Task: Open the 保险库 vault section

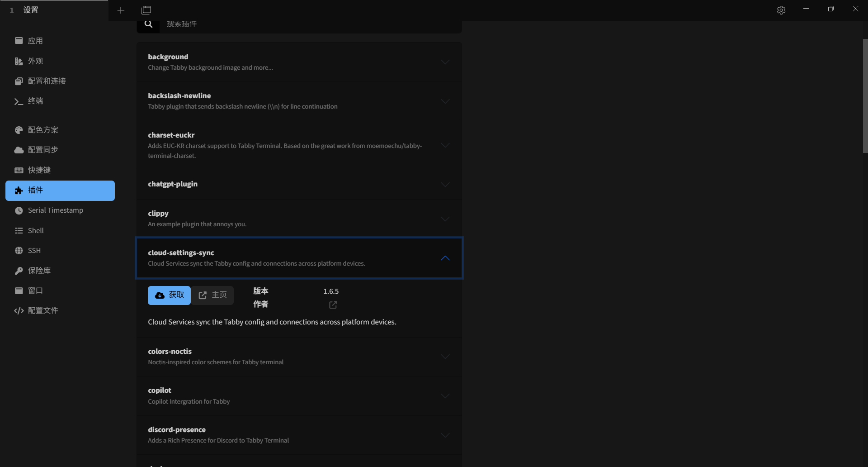Action: tap(39, 271)
